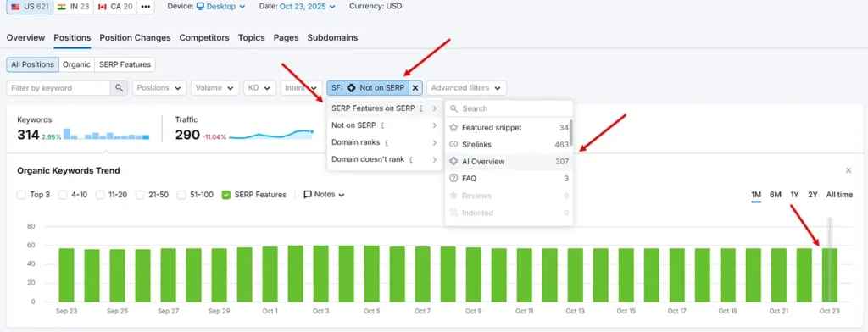
Task: Close the Organic Keywords Trend panel
Action: click(848, 170)
